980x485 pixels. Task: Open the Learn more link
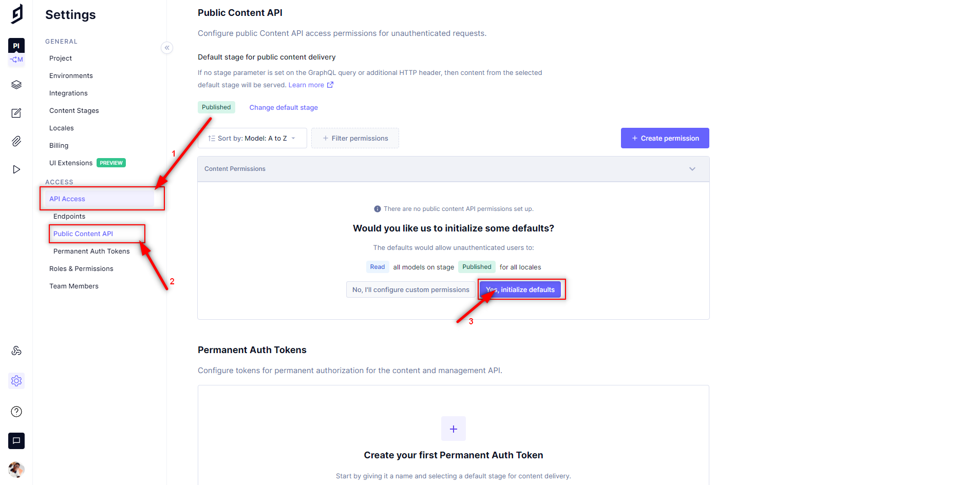[x=307, y=85]
